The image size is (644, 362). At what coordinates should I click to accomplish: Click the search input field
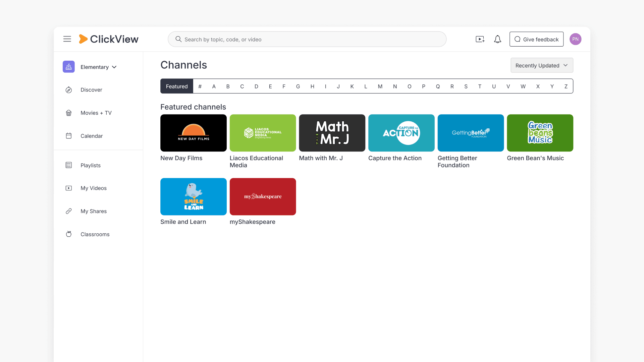point(307,39)
